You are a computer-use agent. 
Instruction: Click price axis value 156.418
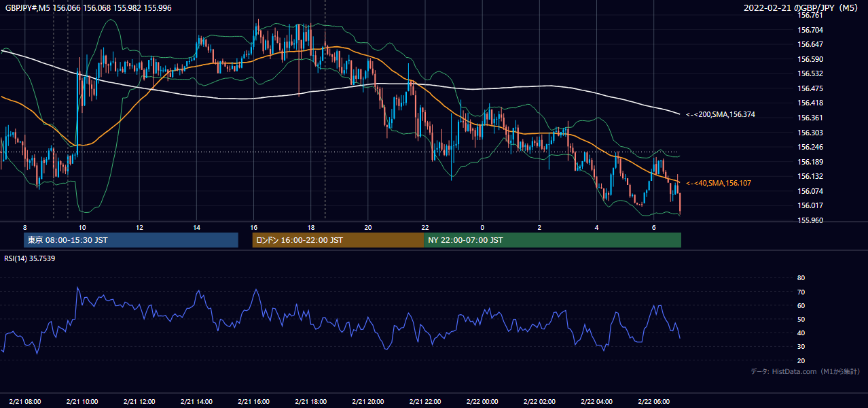tap(810, 103)
